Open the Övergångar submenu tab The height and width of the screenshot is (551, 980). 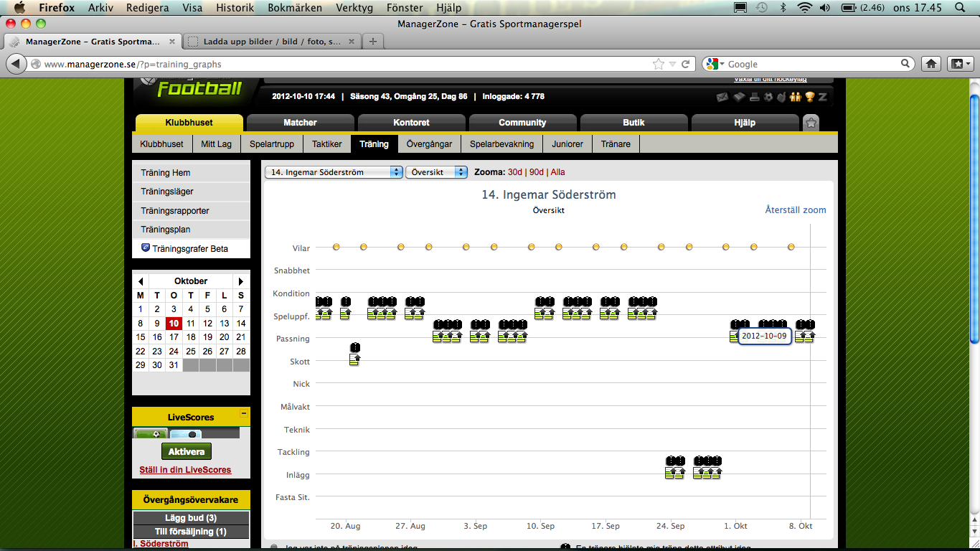pyautogui.click(x=429, y=144)
